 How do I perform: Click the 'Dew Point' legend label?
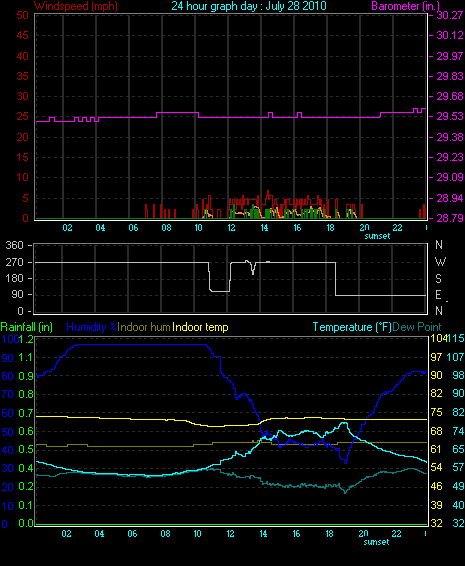coord(417,327)
